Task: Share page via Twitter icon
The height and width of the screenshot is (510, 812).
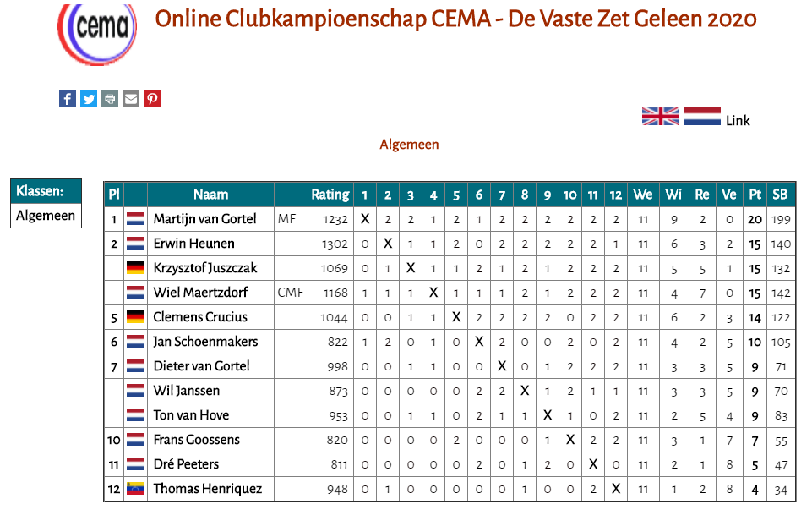Action: [x=89, y=98]
